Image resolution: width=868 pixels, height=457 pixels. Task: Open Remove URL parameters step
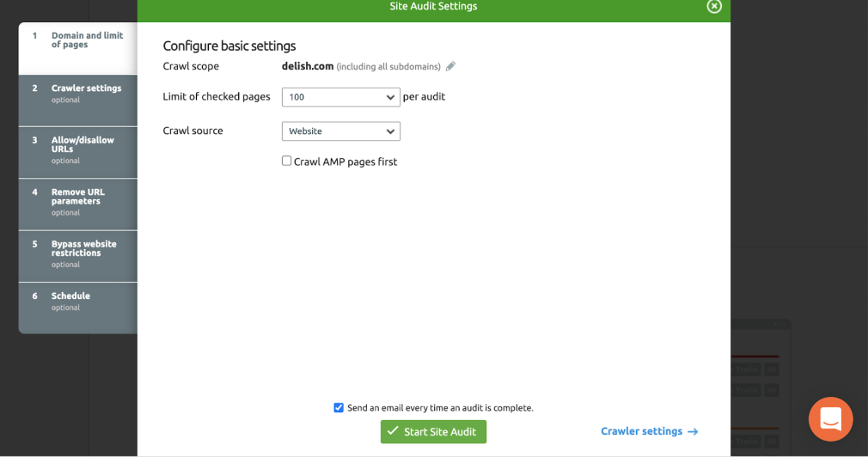pyautogui.click(x=78, y=204)
